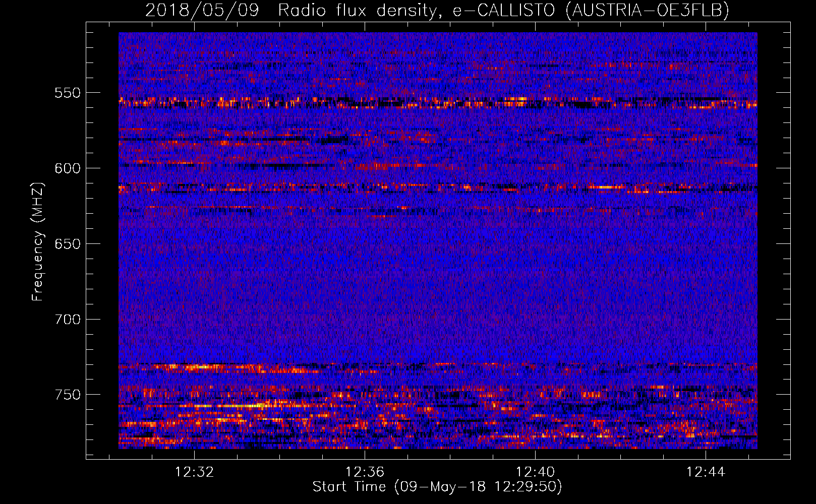Click the 'Start Time (09-May-18 12:29:50)' label

[x=437, y=486]
